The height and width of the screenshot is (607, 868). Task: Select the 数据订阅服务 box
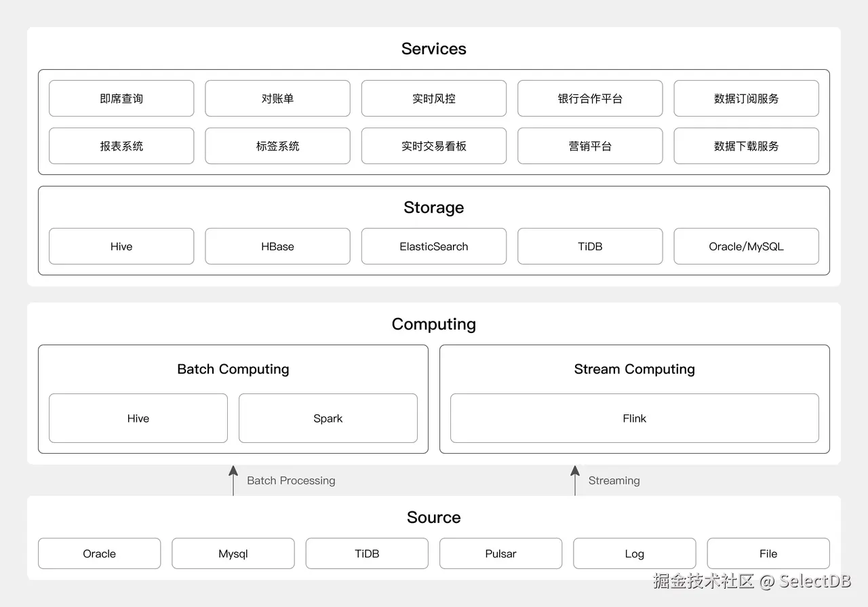pos(746,98)
